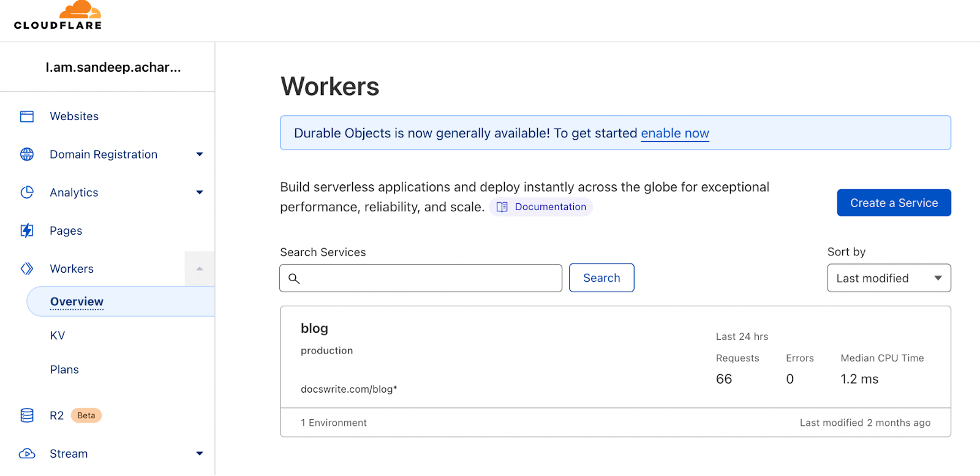Image resolution: width=980 pixels, height=476 pixels.
Task: Go to Pages in the sidebar
Action: (x=66, y=231)
